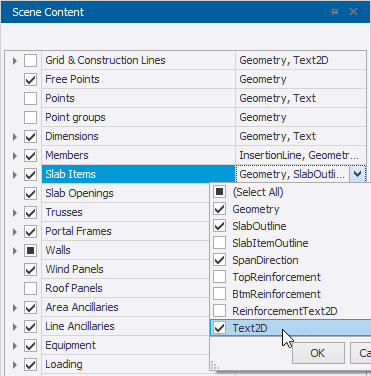
Task: Toggle the Slab Items checkbox
Action: (30, 175)
